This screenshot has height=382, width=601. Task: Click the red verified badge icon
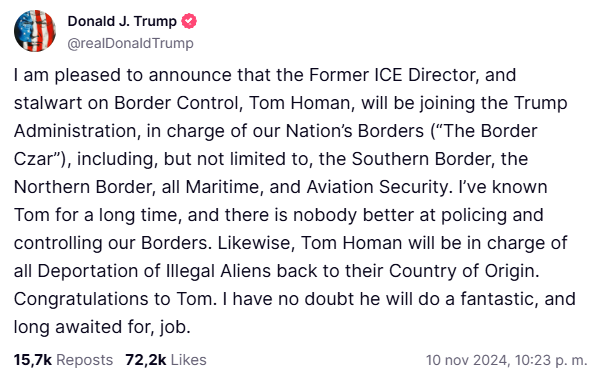189,21
